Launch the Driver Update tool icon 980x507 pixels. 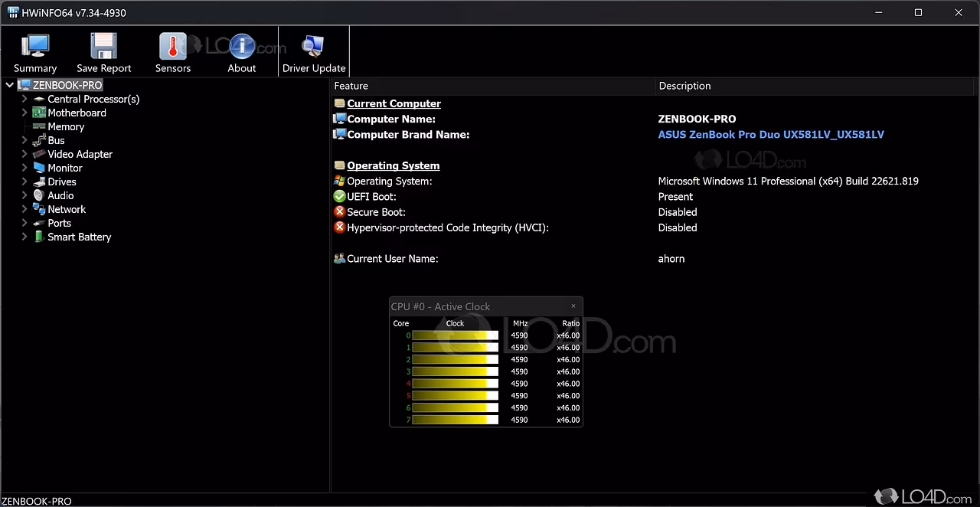[313, 47]
